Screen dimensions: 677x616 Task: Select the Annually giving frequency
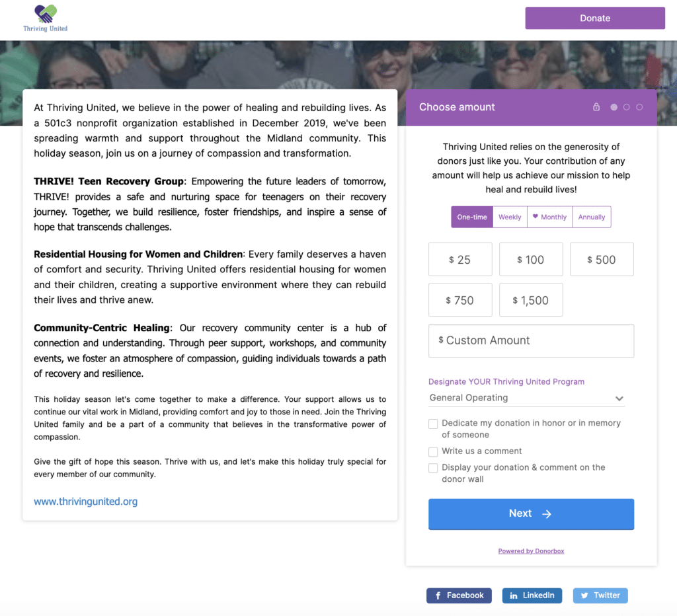pos(591,216)
